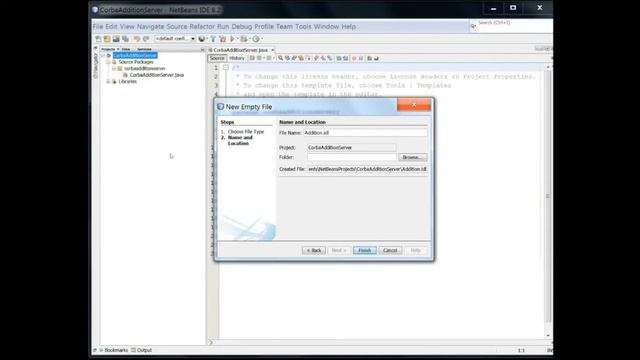The width and height of the screenshot is (640, 360).
Task: Open the Window menu
Action: pos(326,27)
